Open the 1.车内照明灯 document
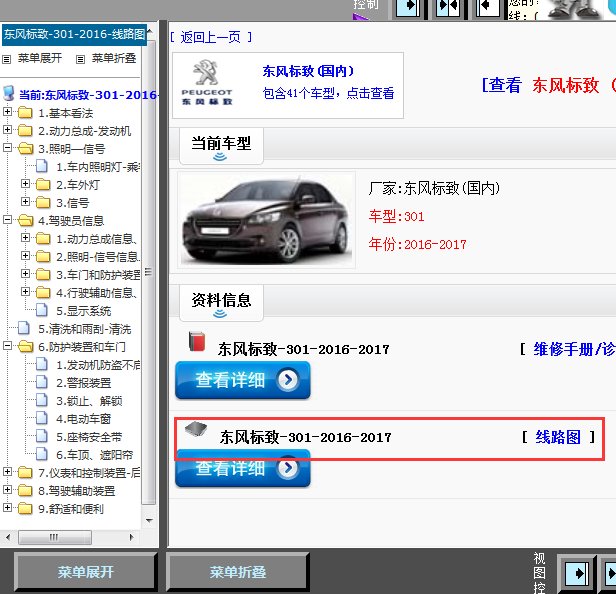Viewport: 616px width, 594px height. pos(98,167)
